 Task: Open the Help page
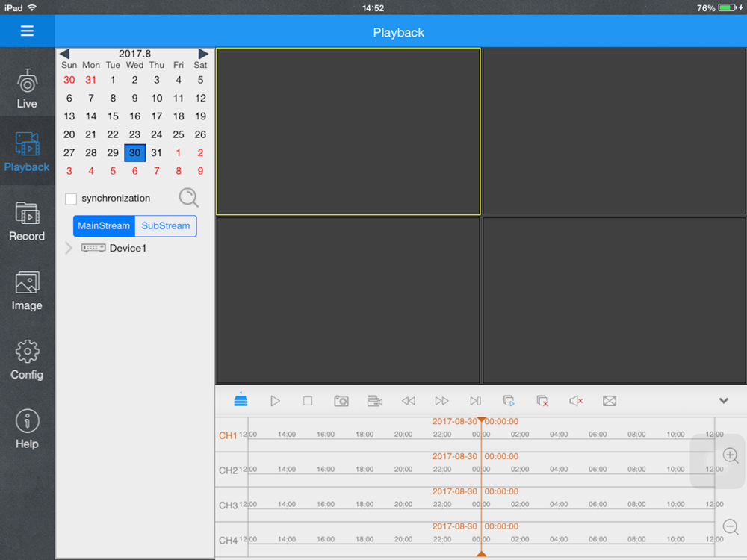27,429
